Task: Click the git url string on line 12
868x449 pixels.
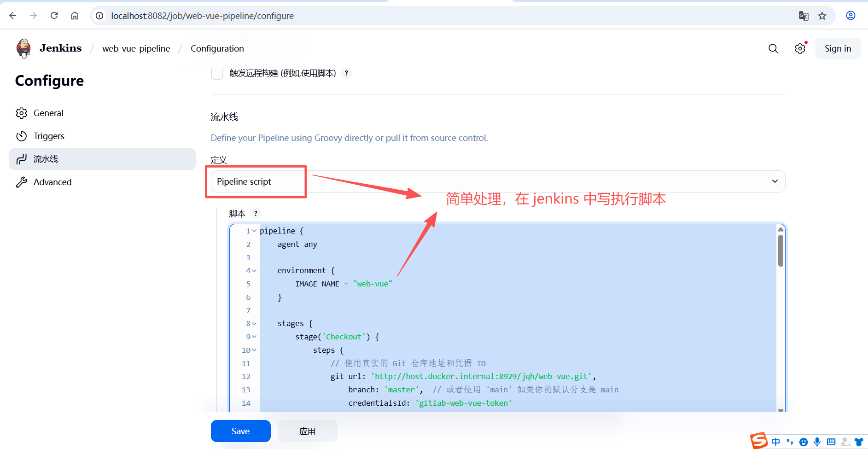Action: click(x=481, y=376)
